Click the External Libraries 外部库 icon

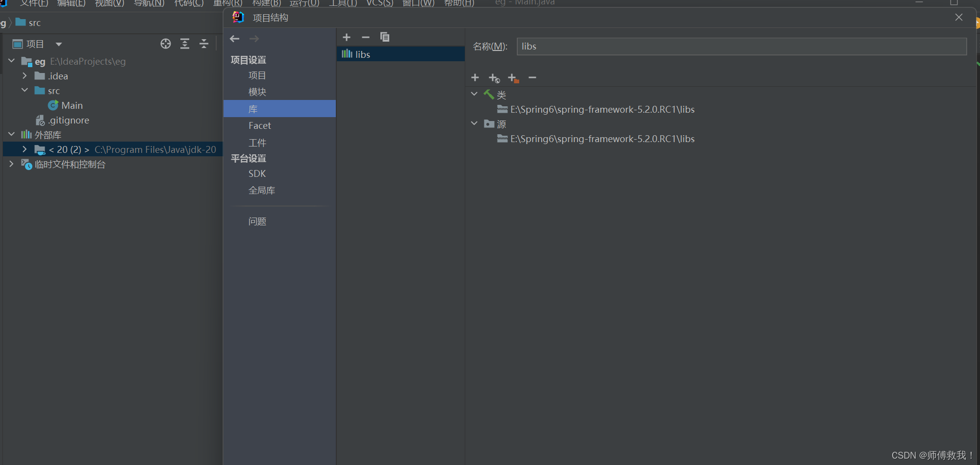click(x=26, y=134)
